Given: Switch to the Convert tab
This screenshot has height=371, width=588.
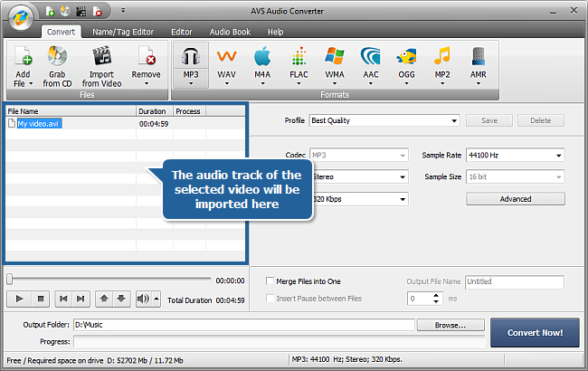Looking at the screenshot, I should (61, 32).
